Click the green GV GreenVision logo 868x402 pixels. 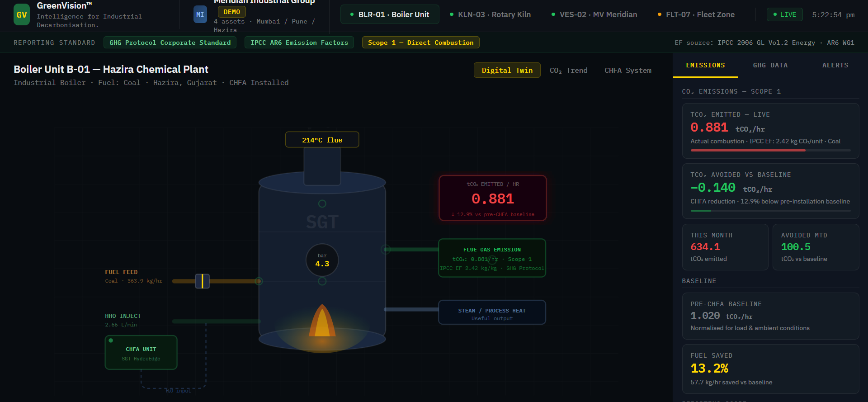pyautogui.click(x=22, y=14)
